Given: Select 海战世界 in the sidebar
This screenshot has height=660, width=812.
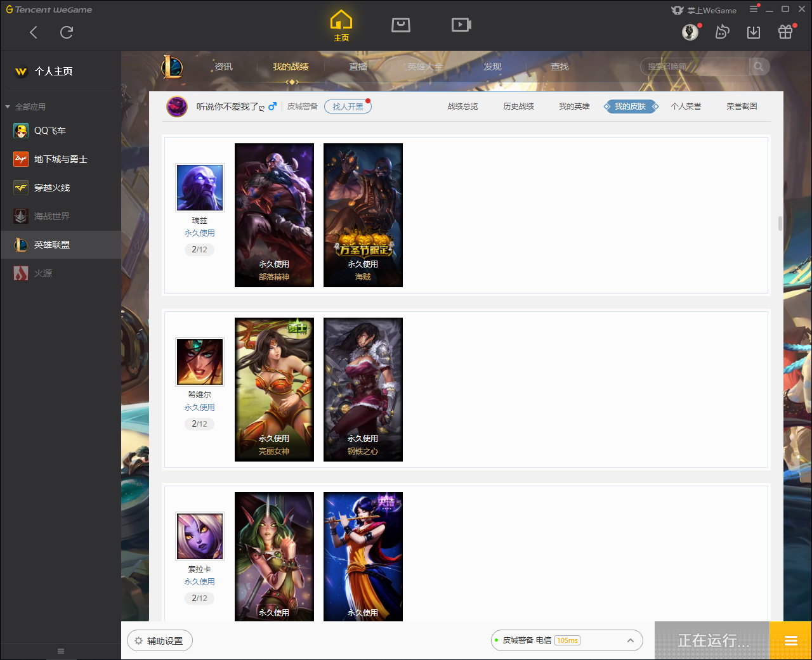Looking at the screenshot, I should pyautogui.click(x=60, y=216).
